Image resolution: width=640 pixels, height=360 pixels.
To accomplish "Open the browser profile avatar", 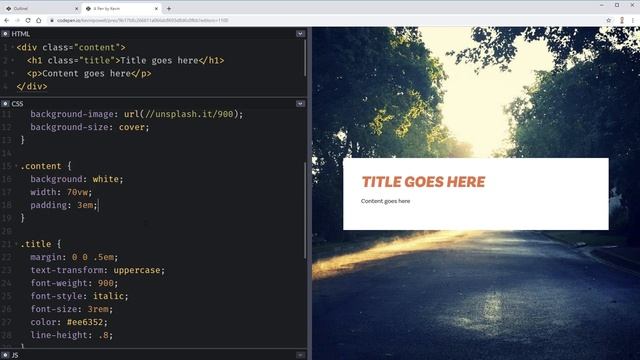I will click(622, 20).
